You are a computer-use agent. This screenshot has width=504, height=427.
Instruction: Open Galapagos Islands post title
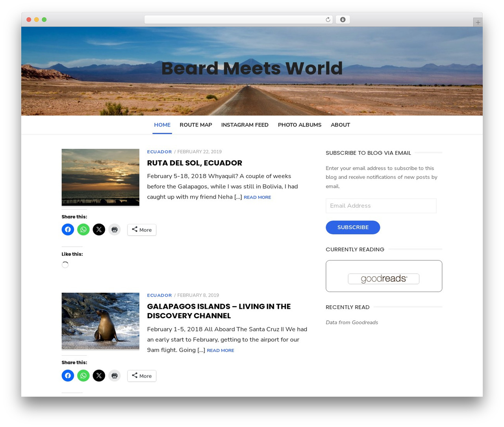(x=219, y=311)
